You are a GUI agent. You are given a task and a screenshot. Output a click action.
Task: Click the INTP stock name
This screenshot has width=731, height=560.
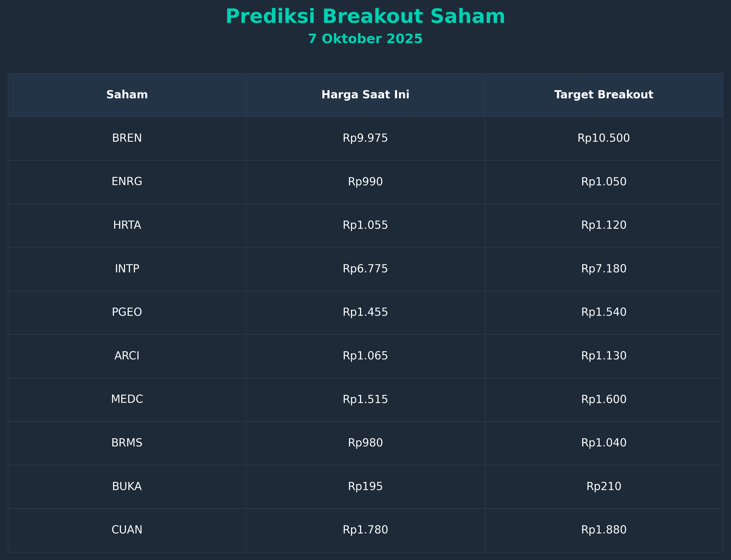127,269
